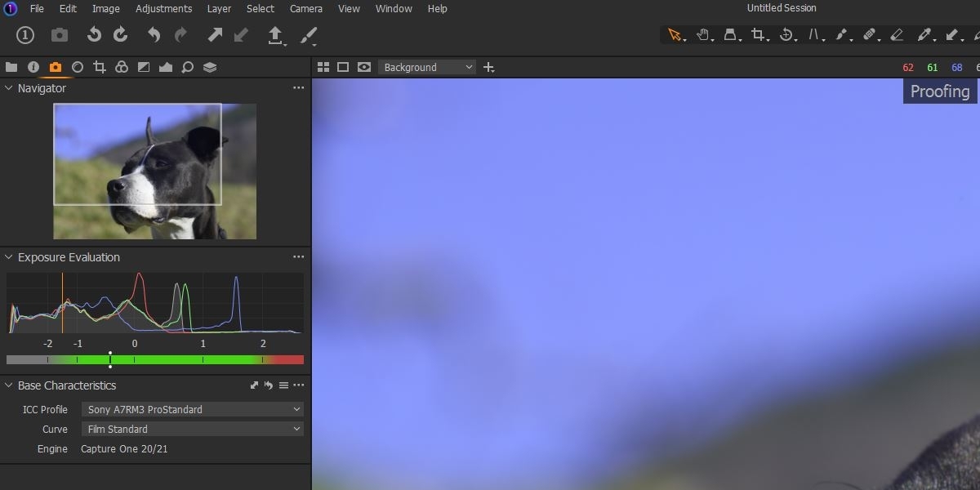980x490 pixels.
Task: Open the Library folder tool tab
Action: pyautogui.click(x=11, y=67)
